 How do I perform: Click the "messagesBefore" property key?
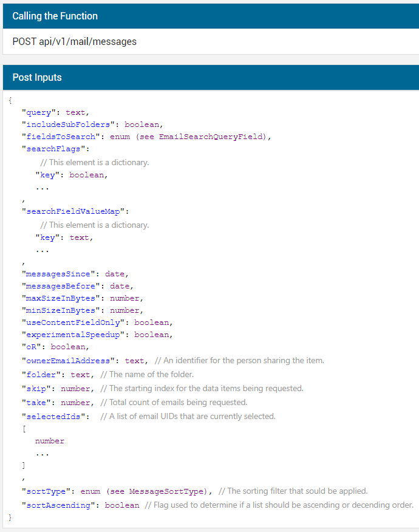click(x=63, y=286)
